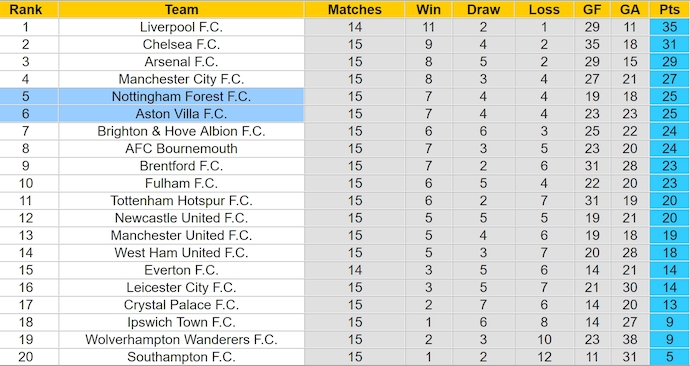Select Wolverhampton Wanderers F.C. team cell

pos(181,340)
